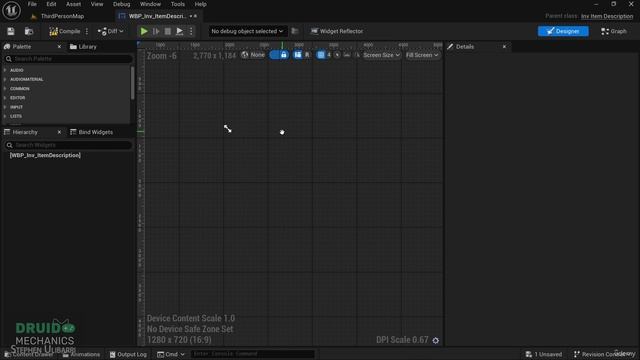Image resolution: width=640 pixels, height=360 pixels.
Task: Select [WBP_Inv_ItemDescription] root in Hierarchy
Action: coord(45,156)
